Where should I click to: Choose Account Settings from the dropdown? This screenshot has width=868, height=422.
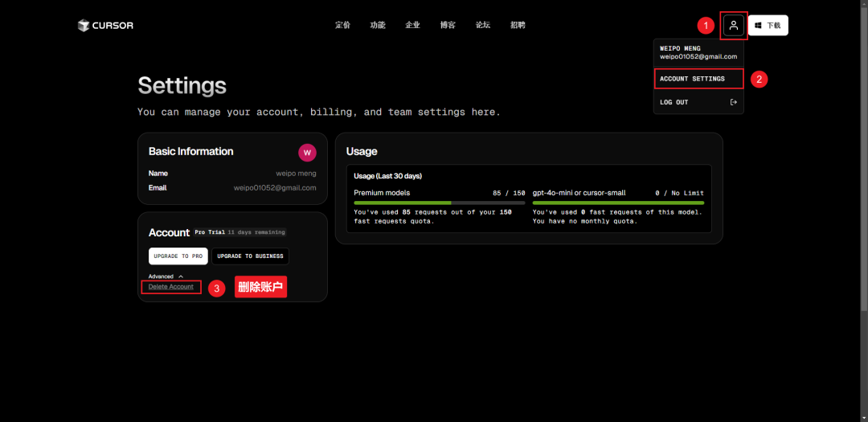coord(692,79)
